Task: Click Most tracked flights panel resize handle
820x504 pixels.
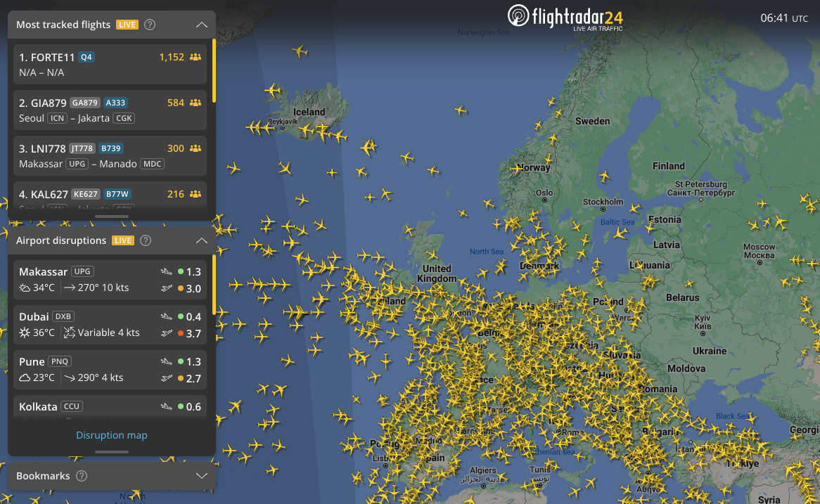Action: [x=111, y=216]
